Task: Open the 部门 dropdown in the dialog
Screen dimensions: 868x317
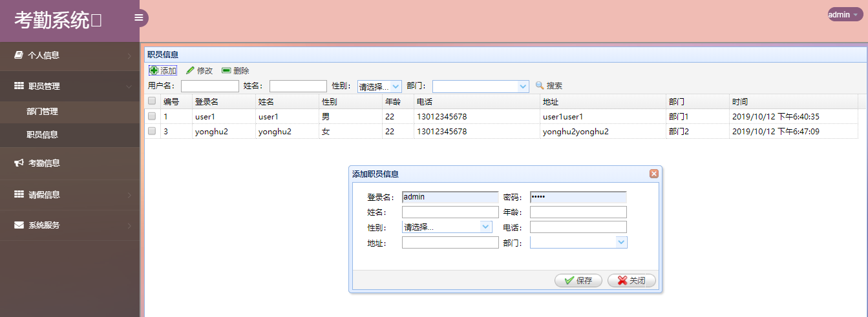Action: tap(621, 242)
